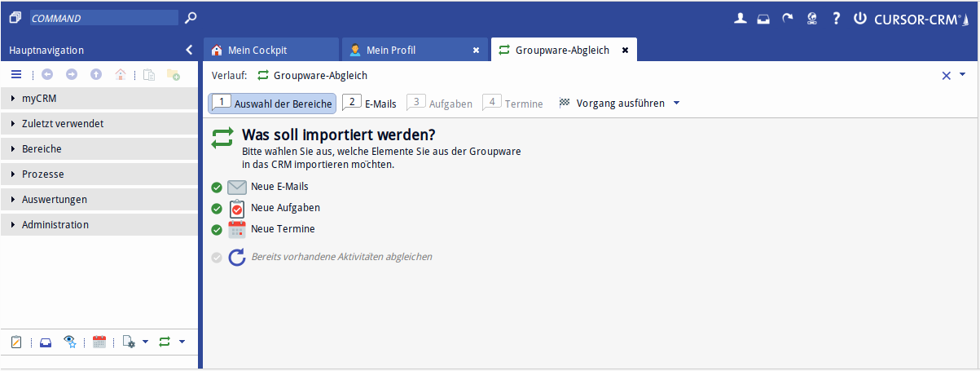This screenshot has height=371, width=980.
Task: Click the search magnifier next to COMMAND
Action: 191,17
